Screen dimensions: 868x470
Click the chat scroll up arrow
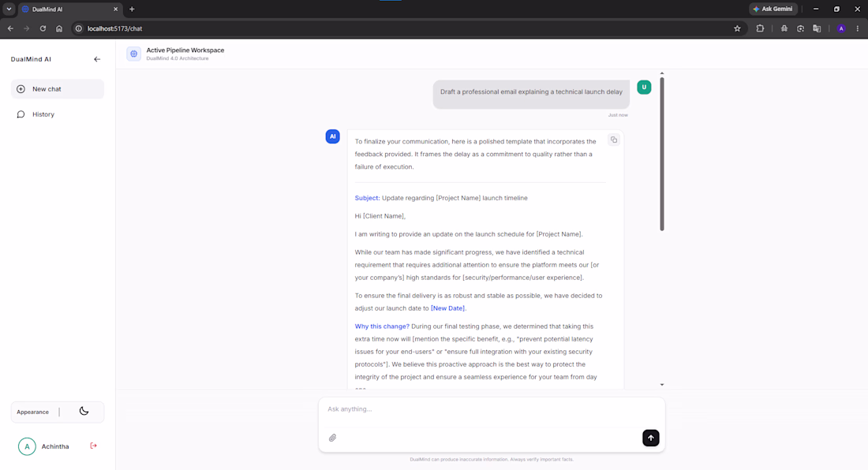(661, 73)
